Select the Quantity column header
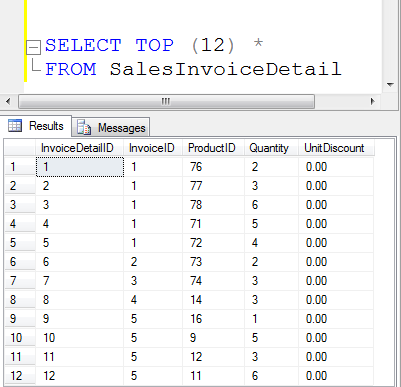Screen dimensions: 401x387 click(x=271, y=148)
